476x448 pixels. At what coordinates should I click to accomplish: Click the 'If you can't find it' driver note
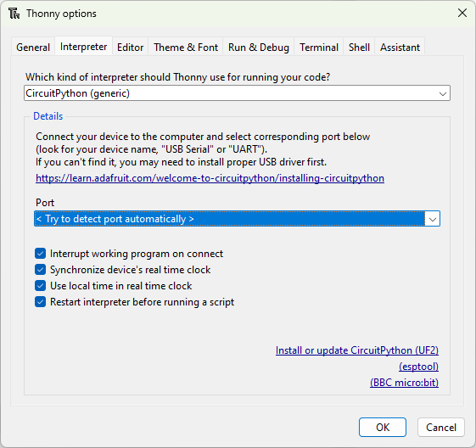click(181, 162)
